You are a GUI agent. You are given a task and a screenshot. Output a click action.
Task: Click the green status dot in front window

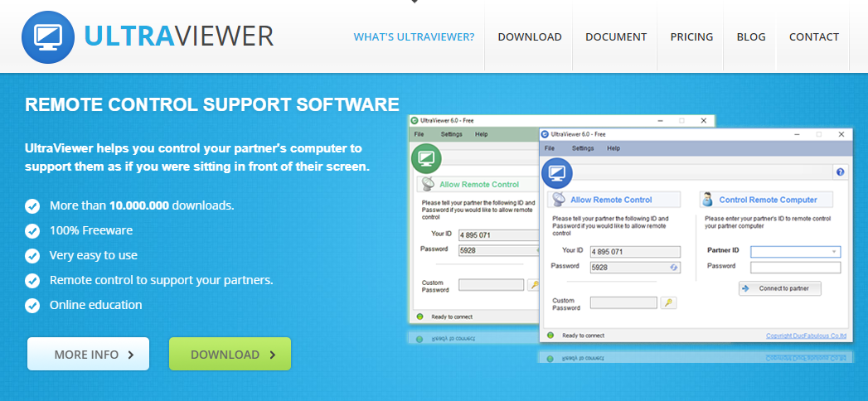pos(550,336)
